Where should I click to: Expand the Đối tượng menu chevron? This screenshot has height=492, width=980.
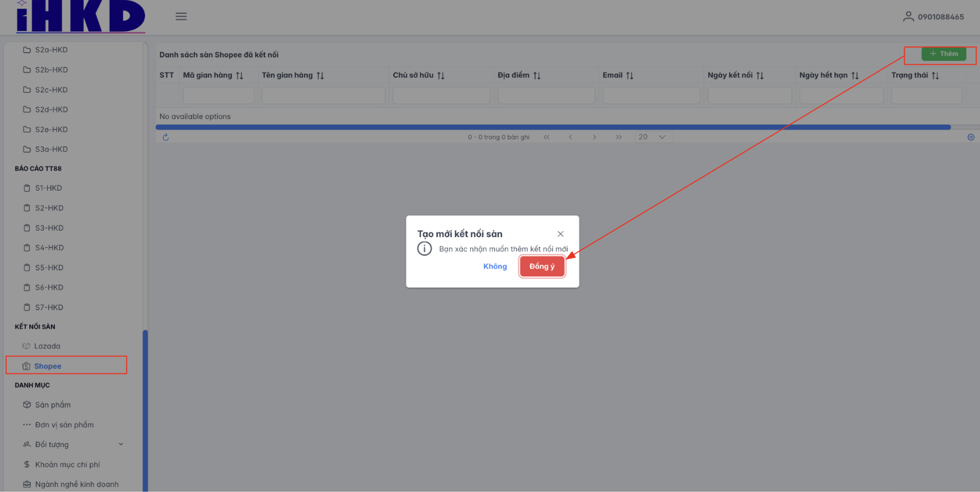pos(121,444)
